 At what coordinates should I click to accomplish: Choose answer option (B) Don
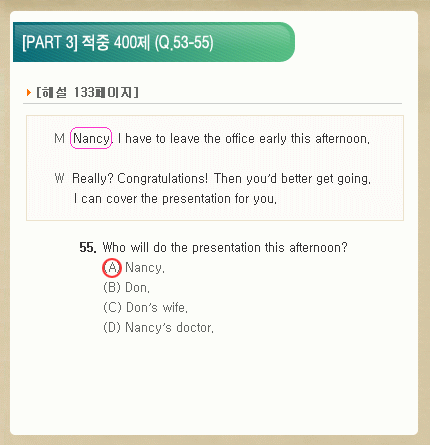tap(127, 287)
